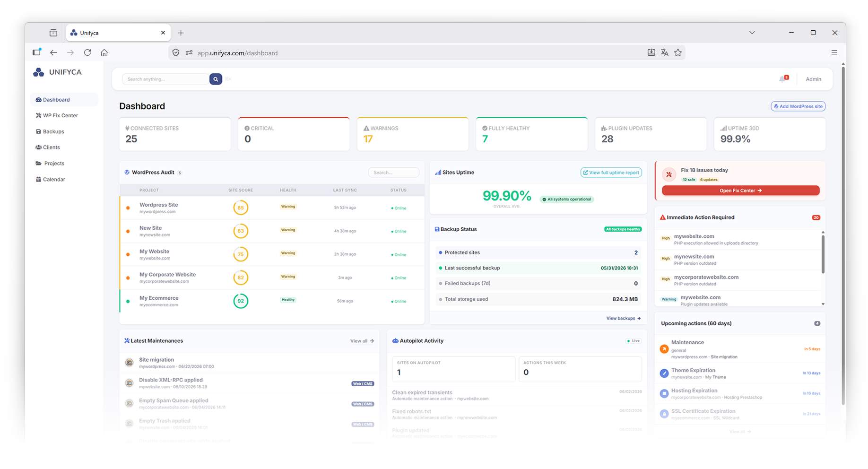Screen dimensions: 868x469
Task: Go to browser home icon
Action: click(104, 52)
